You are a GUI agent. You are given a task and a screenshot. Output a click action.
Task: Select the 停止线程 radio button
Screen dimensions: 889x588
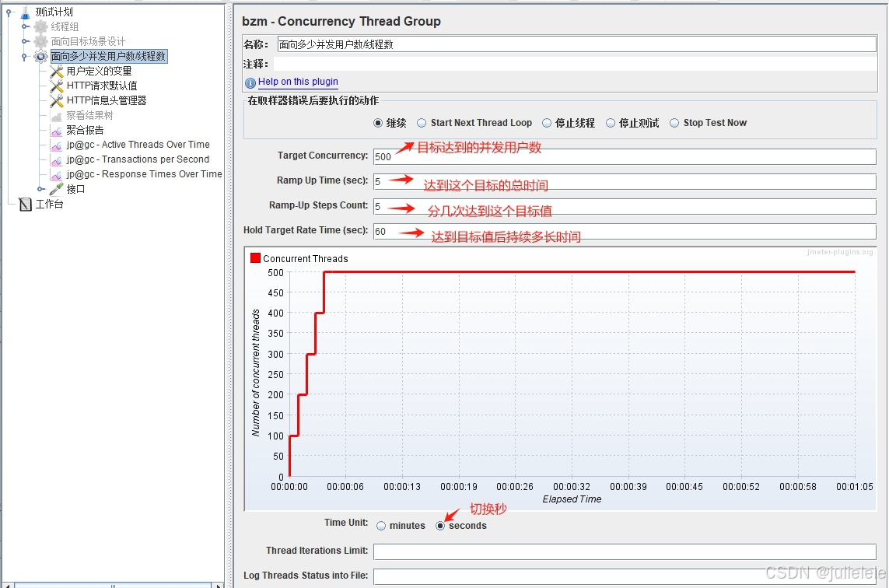547,123
